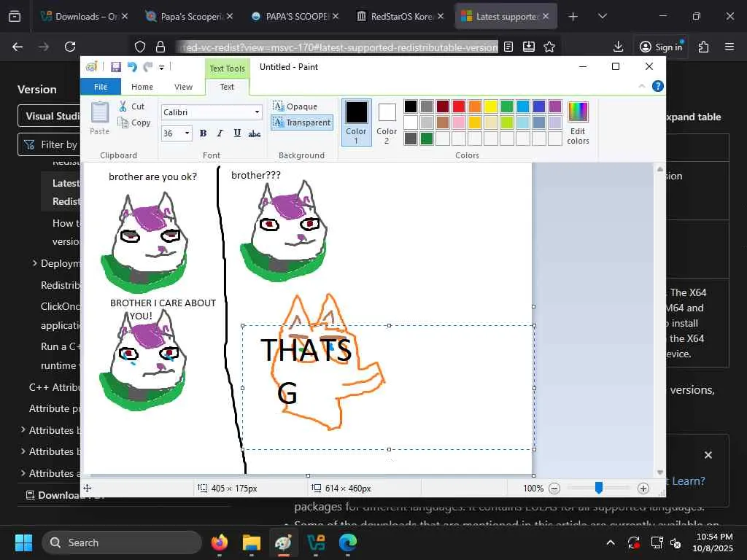Open File Explorer from the taskbar

pos(252,542)
